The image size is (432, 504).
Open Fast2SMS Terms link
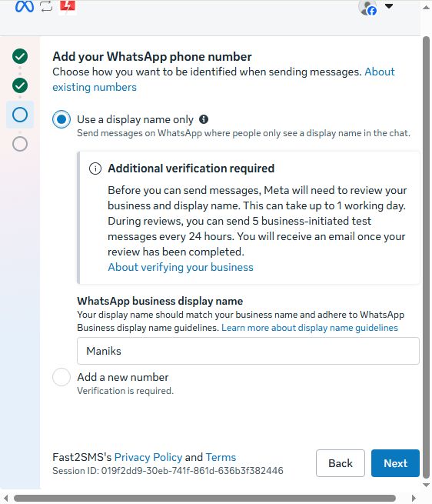pos(221,457)
